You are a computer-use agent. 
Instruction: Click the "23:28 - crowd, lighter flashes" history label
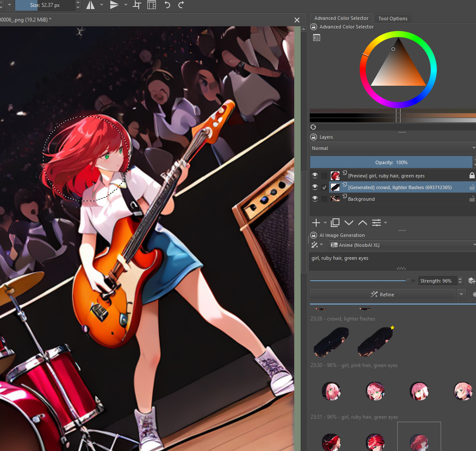[x=343, y=319]
